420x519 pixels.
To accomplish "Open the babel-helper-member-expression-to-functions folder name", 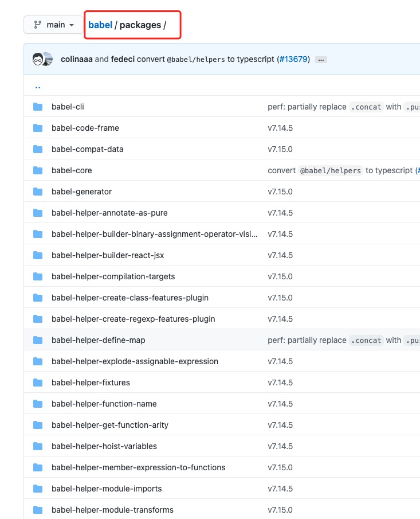I will [138, 467].
